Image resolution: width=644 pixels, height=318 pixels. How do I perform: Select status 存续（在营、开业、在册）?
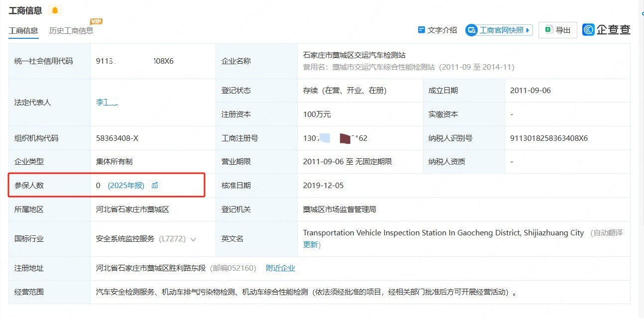click(x=345, y=90)
